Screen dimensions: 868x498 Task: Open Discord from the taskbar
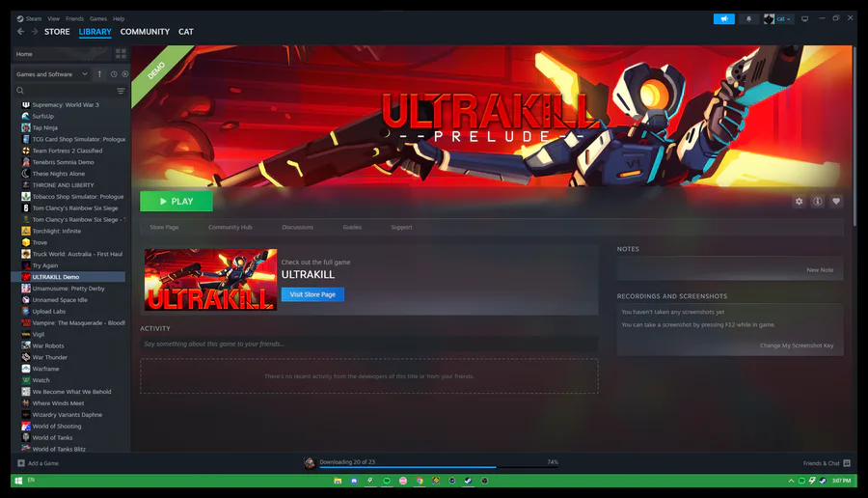tap(354, 481)
